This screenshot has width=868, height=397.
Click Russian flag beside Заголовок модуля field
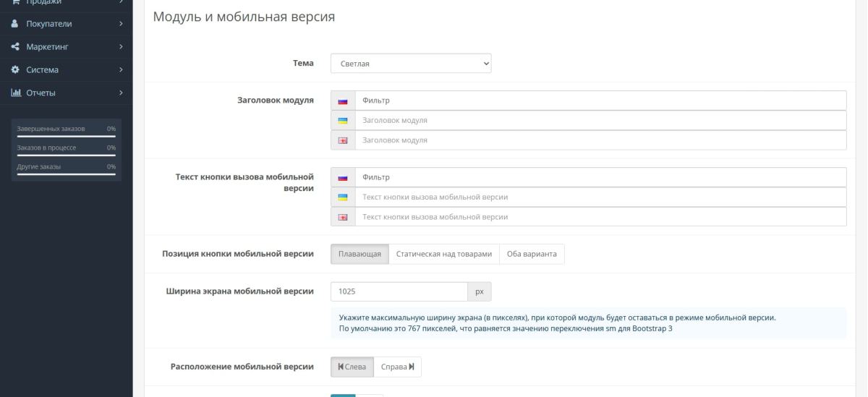pyautogui.click(x=343, y=101)
